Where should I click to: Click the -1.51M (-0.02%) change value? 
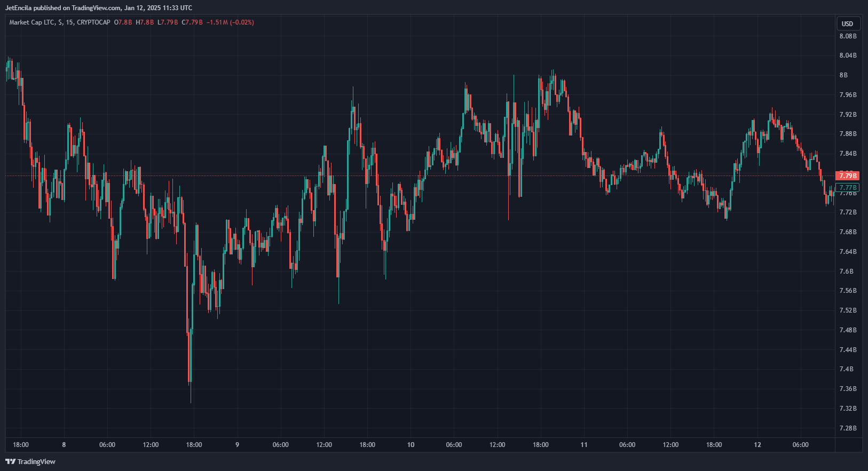[230, 22]
